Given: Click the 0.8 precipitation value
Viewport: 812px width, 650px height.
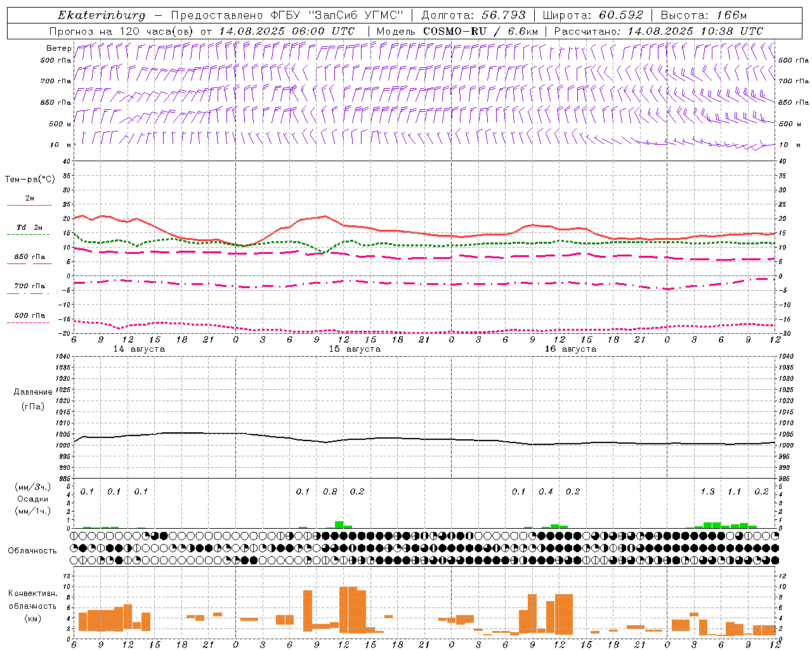Looking at the screenshot, I should click(330, 492).
